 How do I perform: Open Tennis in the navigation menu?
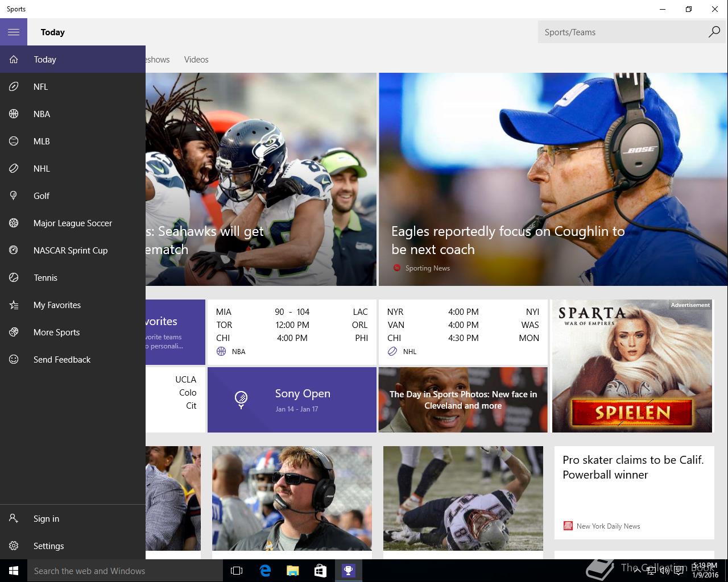[73, 277]
